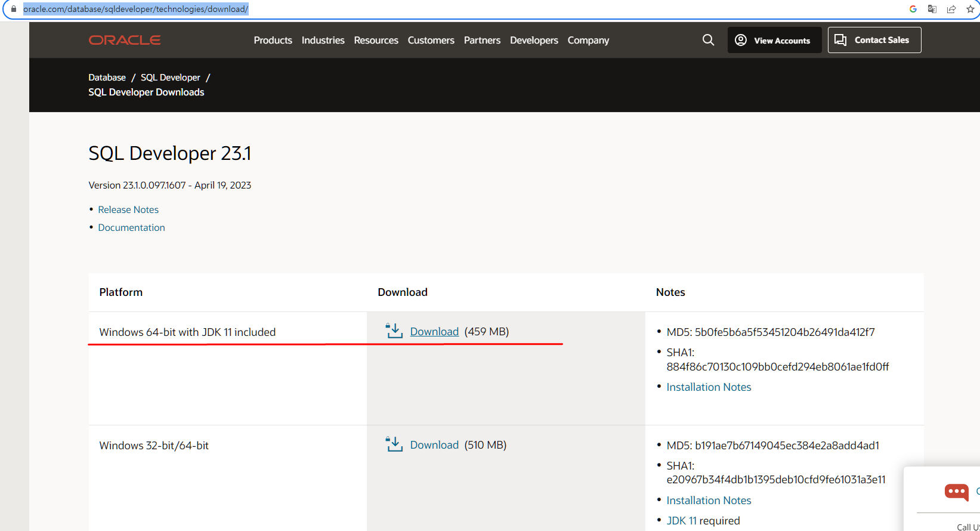Open Installation Notes for Windows 64-bit JDK row

[x=709, y=387]
